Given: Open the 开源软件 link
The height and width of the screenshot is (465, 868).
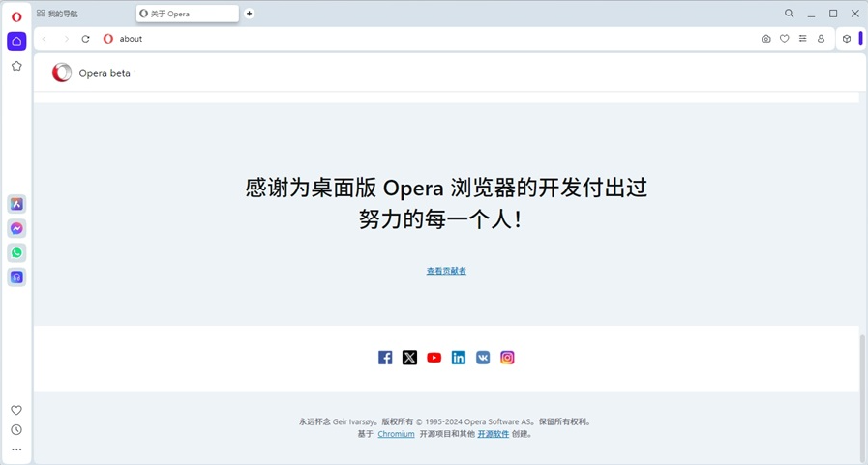Looking at the screenshot, I should [x=494, y=434].
